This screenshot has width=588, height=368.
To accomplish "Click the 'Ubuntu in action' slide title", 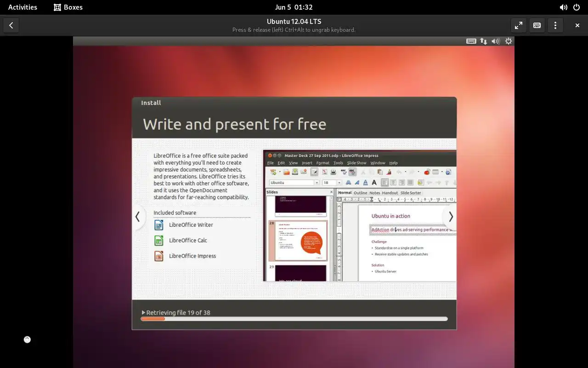I will [x=391, y=216].
